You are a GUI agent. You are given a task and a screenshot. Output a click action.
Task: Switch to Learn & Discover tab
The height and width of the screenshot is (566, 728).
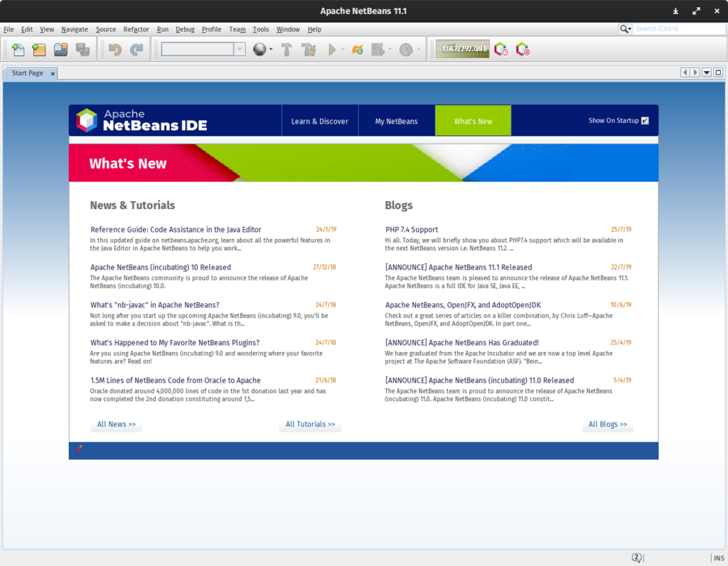320,121
